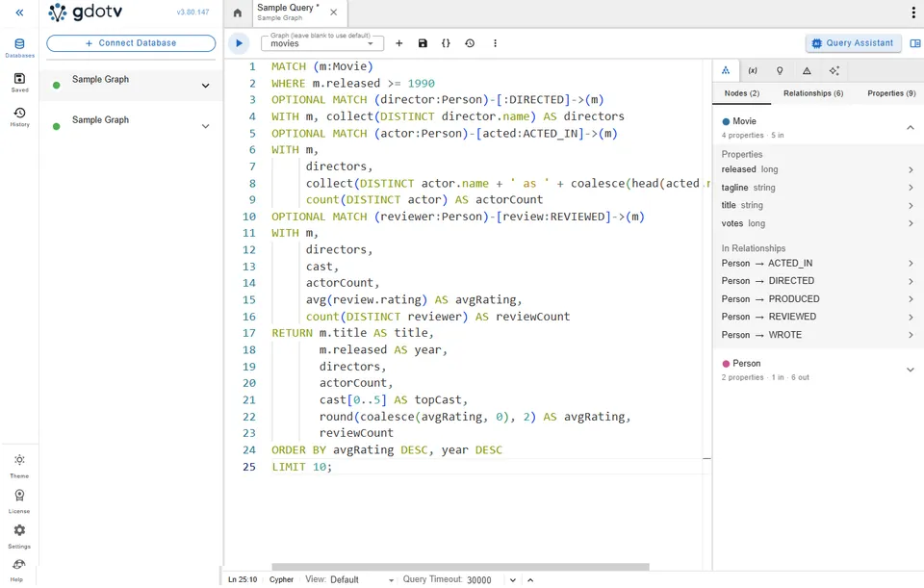The image size is (924, 588).
Task: Click the editor horizontal scrollbar
Action: (460, 567)
